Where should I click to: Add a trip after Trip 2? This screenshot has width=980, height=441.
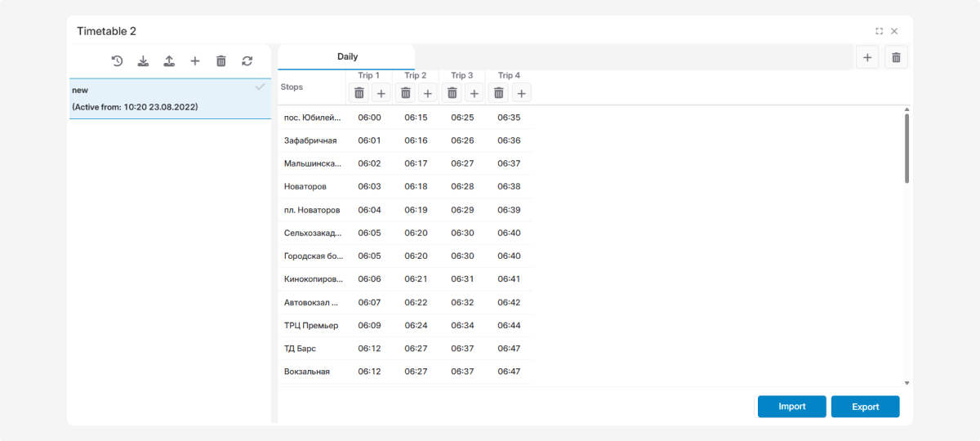point(427,93)
